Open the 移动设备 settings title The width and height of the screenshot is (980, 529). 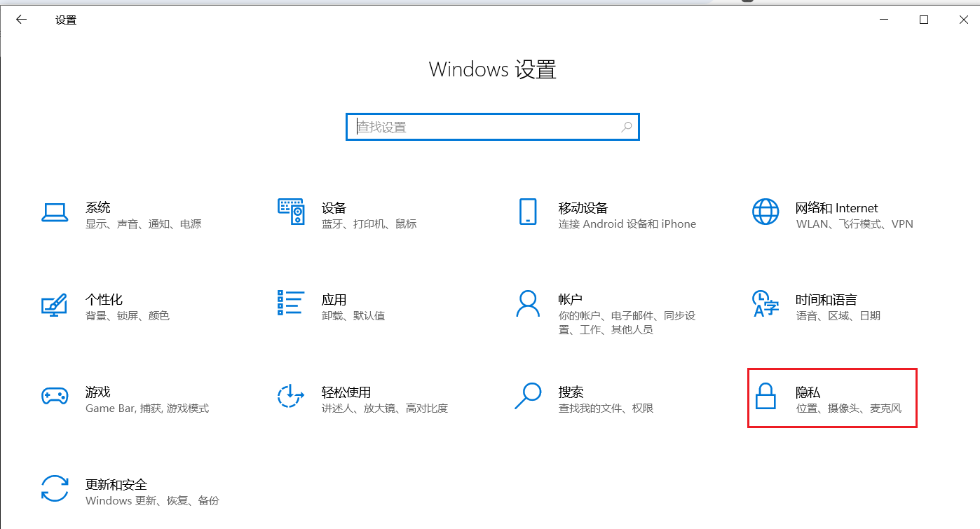[583, 207]
